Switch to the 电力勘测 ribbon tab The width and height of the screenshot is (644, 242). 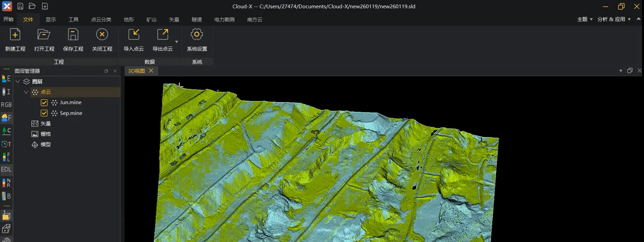click(x=224, y=19)
